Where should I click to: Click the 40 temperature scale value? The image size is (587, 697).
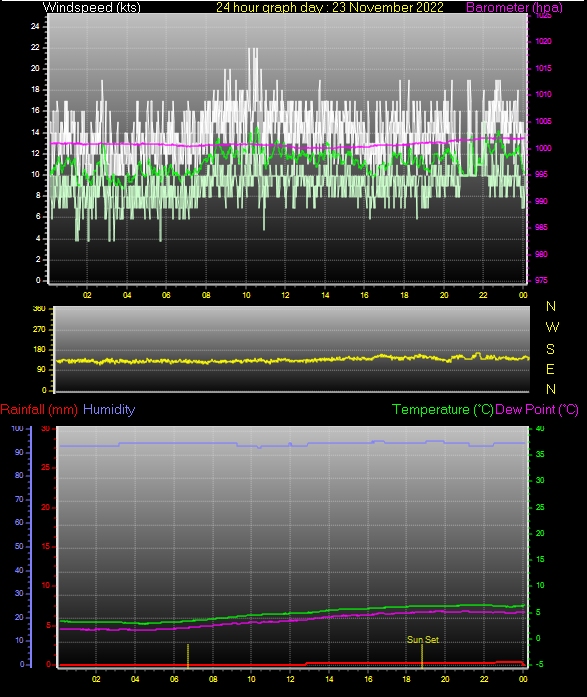tap(540, 429)
